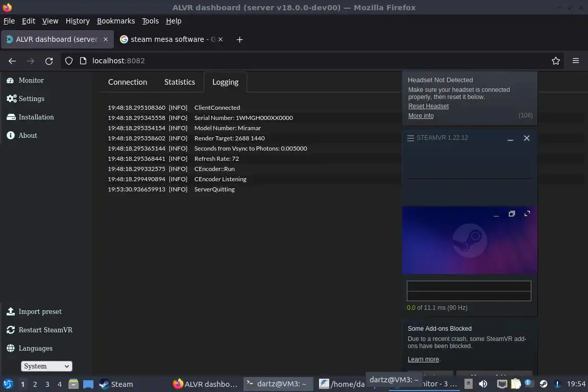This screenshot has width=588, height=392.
Task: Open the Firefox File menu
Action: tap(9, 21)
